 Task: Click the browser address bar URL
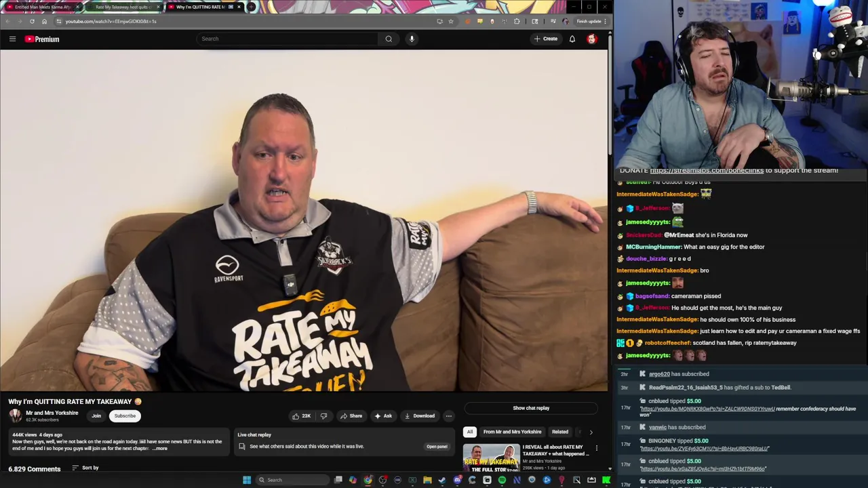pyautogui.click(x=111, y=21)
